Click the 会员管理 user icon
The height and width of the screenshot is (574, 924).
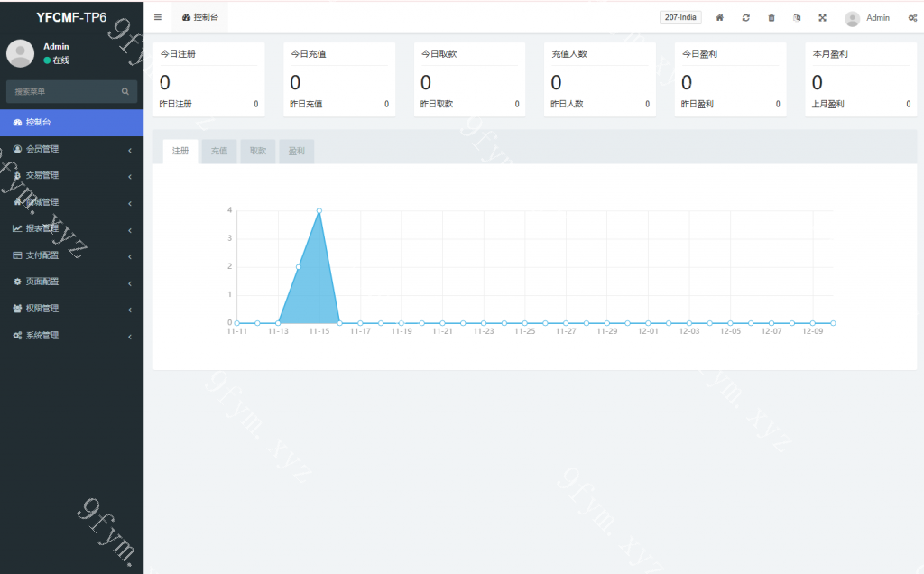(17, 149)
